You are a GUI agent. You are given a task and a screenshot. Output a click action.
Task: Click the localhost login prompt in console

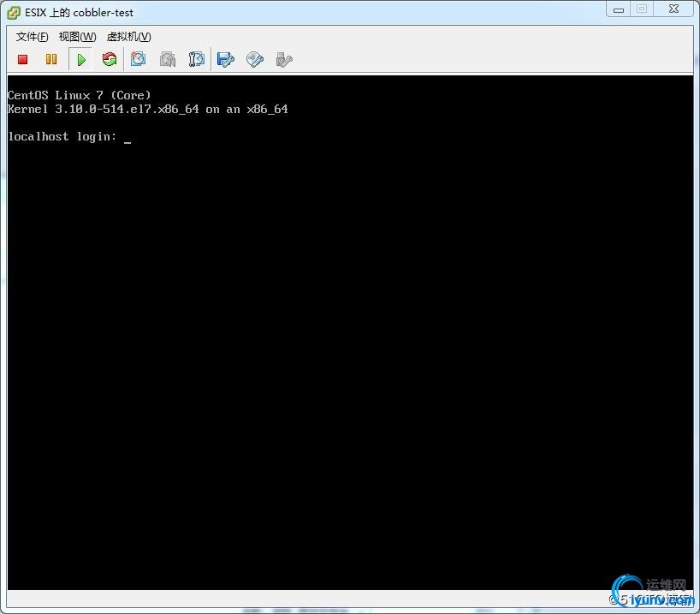coord(62,136)
